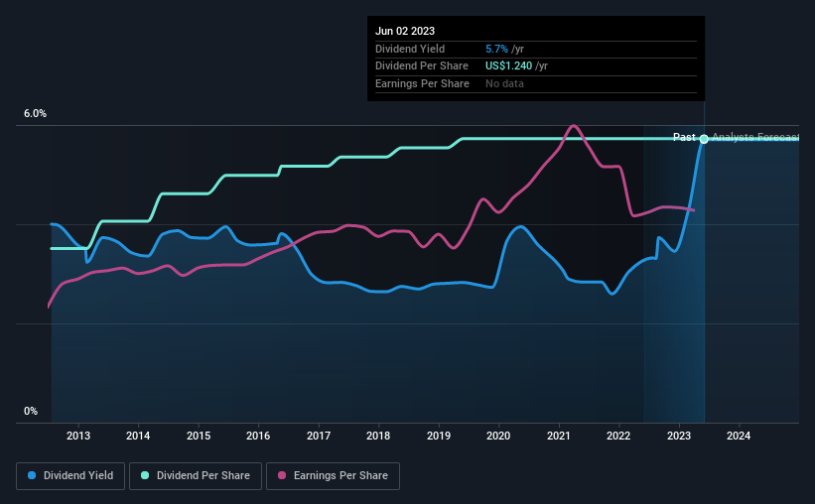Click the 2017 x-axis label

(x=319, y=436)
